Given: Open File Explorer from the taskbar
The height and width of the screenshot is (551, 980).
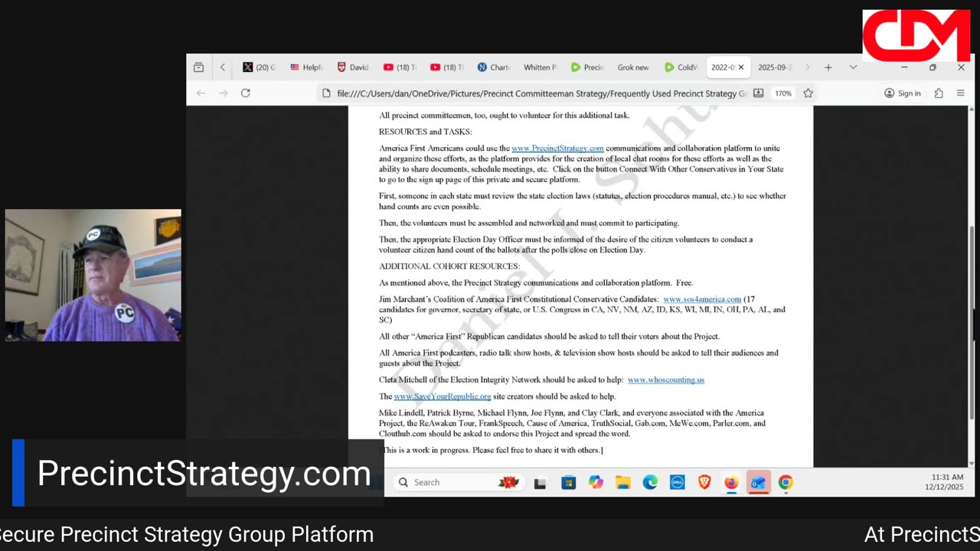Looking at the screenshot, I should click(623, 483).
